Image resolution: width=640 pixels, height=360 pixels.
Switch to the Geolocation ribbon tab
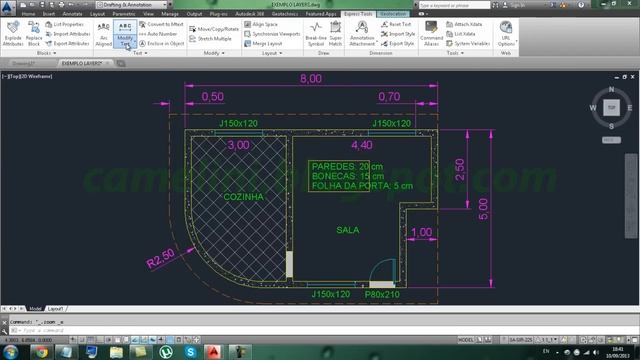pos(393,14)
